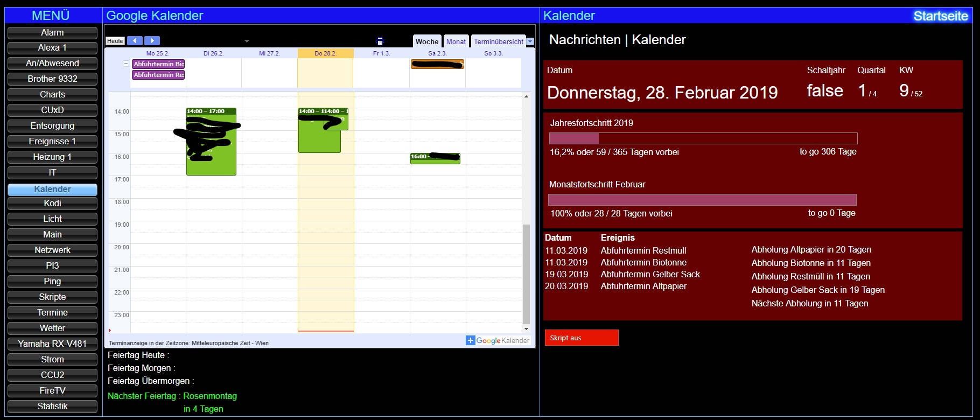Click the Di 26.2. day header
The width and height of the screenshot is (980, 420).
click(x=213, y=53)
